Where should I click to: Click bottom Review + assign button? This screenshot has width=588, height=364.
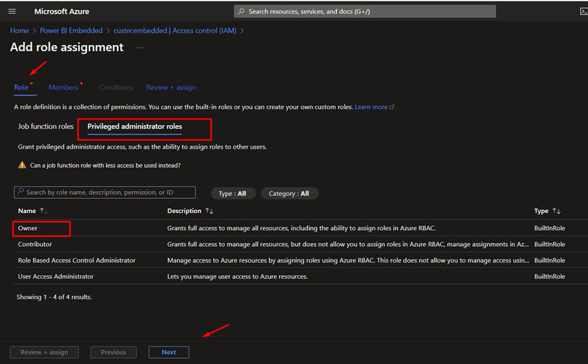pyautogui.click(x=44, y=352)
